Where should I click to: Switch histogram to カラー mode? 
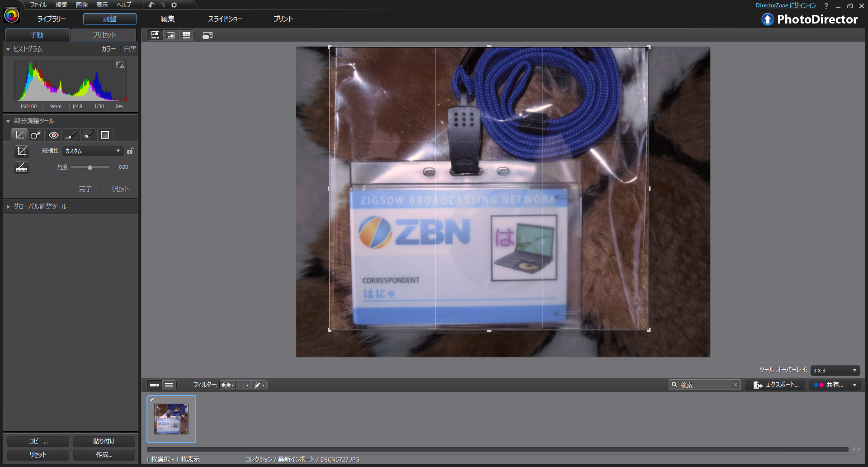pyautogui.click(x=108, y=49)
